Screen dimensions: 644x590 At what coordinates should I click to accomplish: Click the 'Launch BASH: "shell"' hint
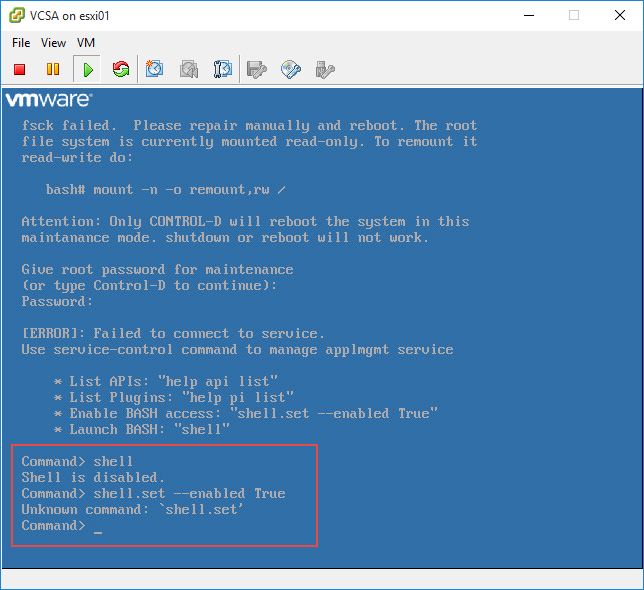tap(142, 429)
